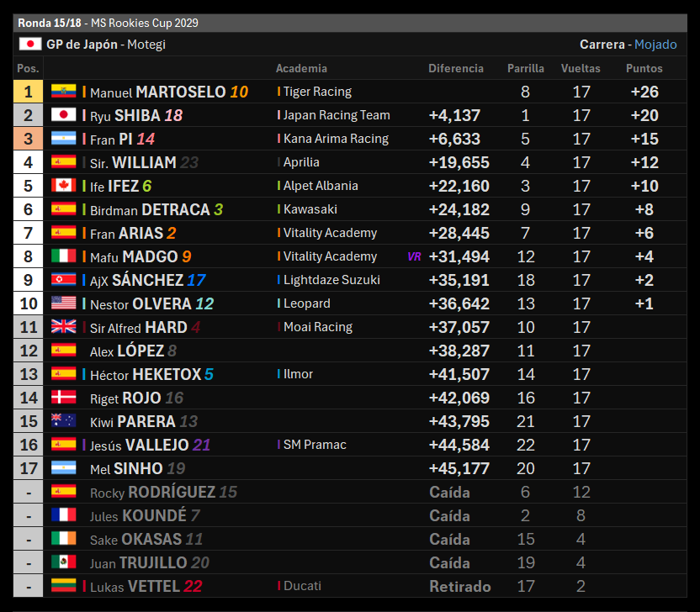The height and width of the screenshot is (612, 700).
Task: Click the +26 points value
Action: [644, 92]
